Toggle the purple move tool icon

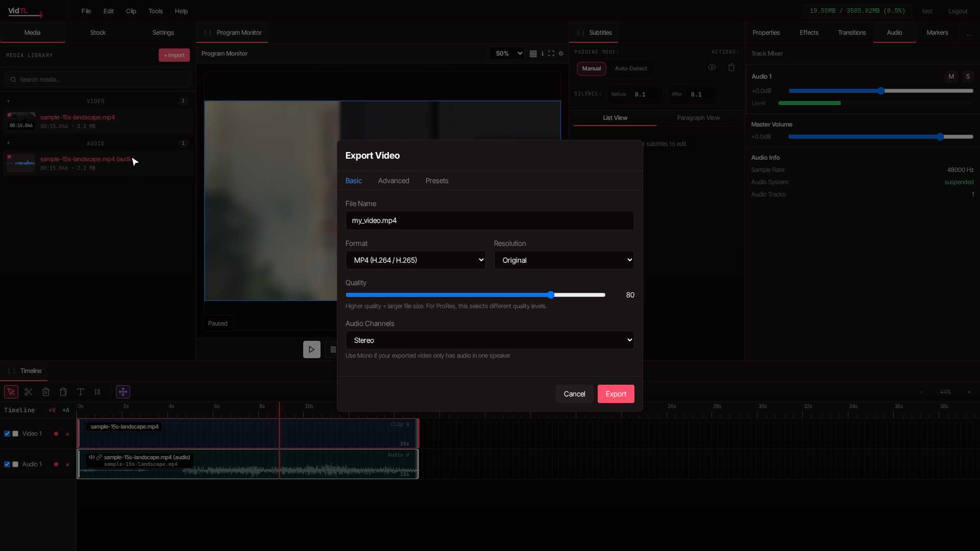[x=123, y=392]
